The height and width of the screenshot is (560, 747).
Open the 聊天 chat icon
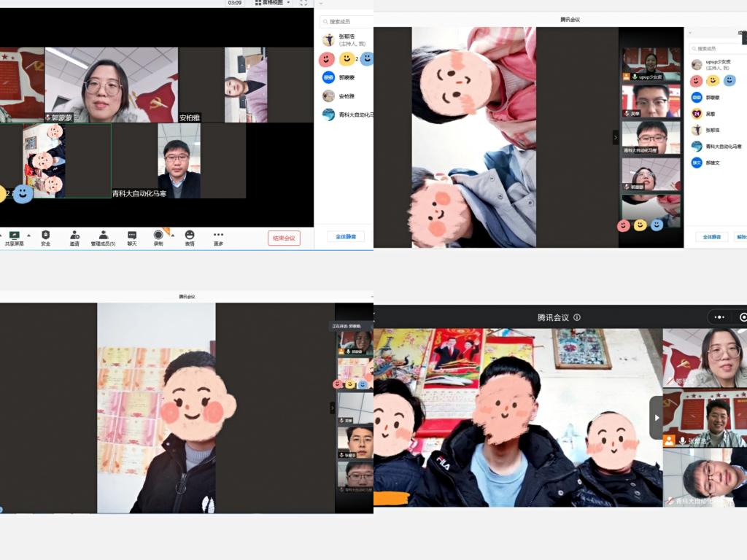click(132, 235)
